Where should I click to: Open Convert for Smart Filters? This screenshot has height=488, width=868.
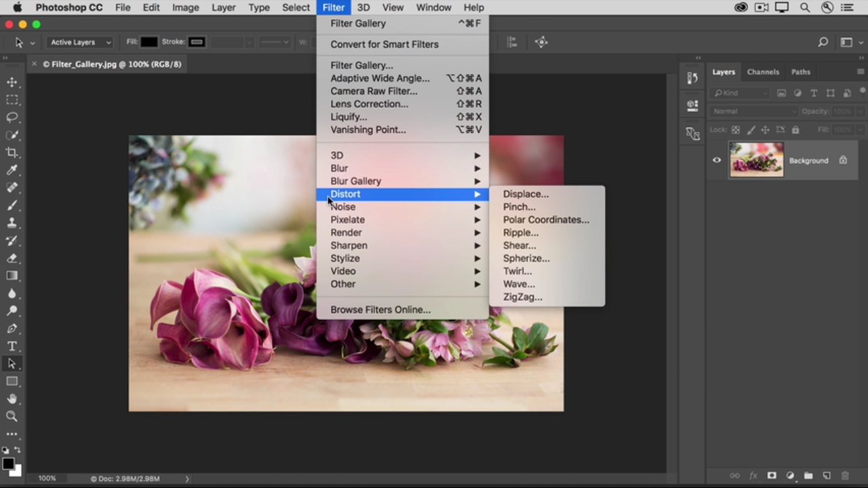point(384,44)
